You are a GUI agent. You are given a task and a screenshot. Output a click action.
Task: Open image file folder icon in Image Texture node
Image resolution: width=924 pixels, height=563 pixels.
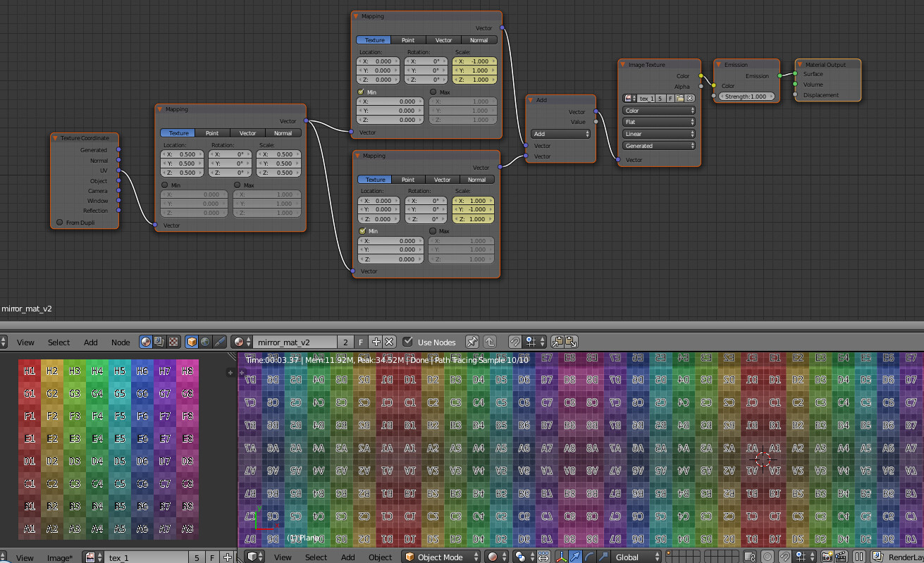[680, 99]
